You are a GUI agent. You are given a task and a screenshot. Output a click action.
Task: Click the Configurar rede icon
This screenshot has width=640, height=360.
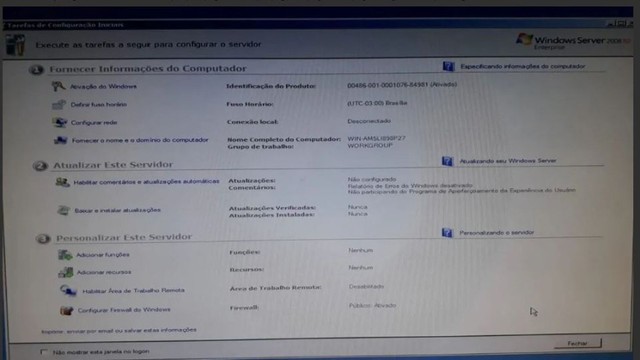tap(60, 122)
